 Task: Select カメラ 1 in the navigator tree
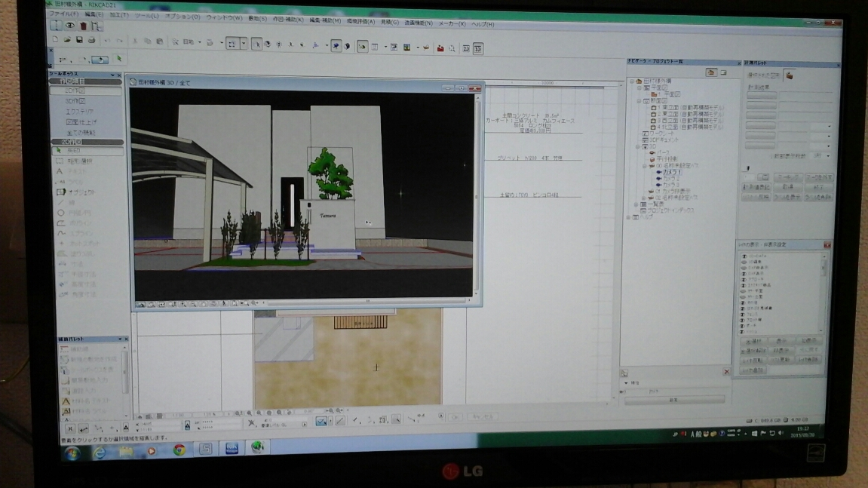(669, 172)
